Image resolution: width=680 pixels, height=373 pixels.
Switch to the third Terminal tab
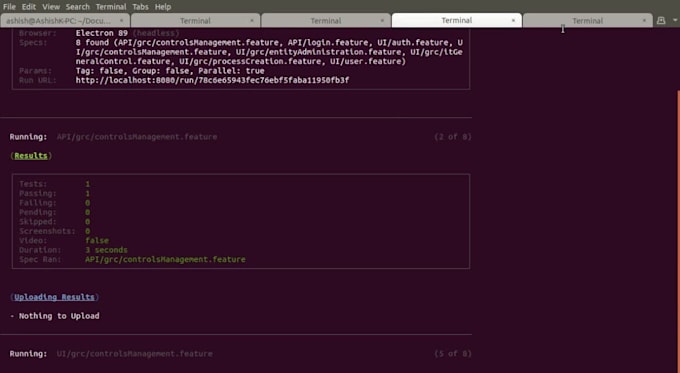pyautogui.click(x=326, y=20)
